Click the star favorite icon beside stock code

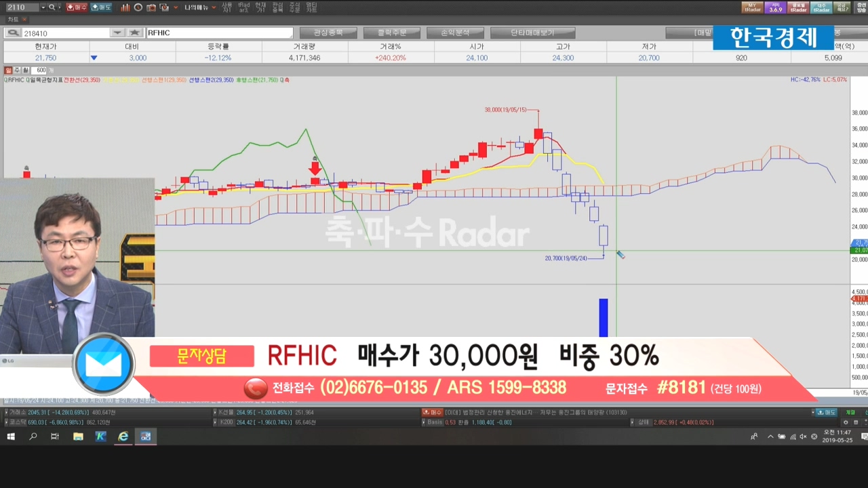(x=135, y=33)
